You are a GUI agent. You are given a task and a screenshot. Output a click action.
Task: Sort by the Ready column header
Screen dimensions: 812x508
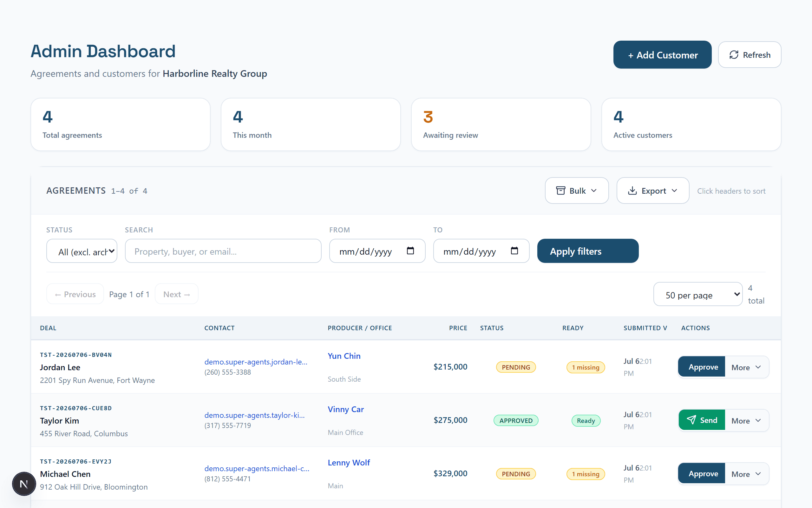coord(573,328)
